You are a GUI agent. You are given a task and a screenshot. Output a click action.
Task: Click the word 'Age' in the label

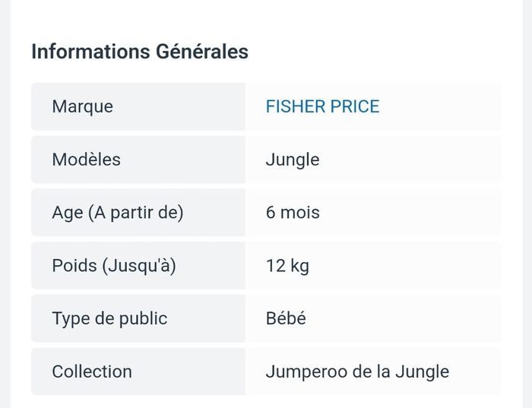[x=67, y=213]
